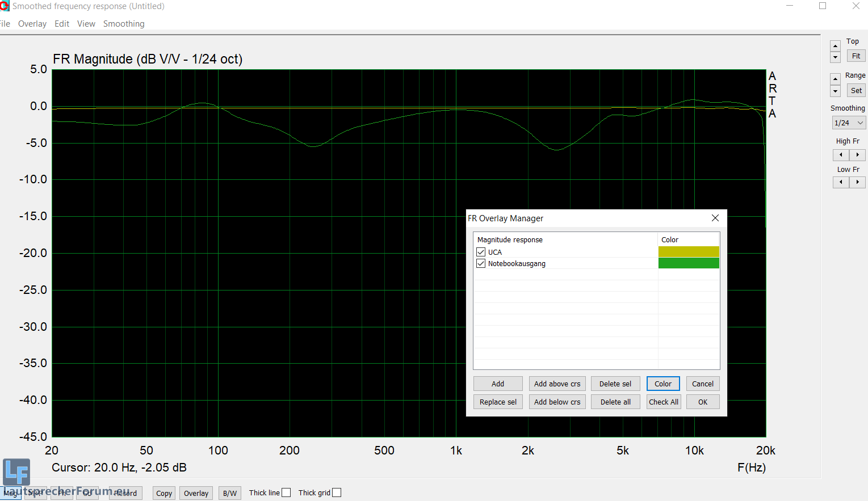Open the Smoothing menu in menu bar

point(124,24)
